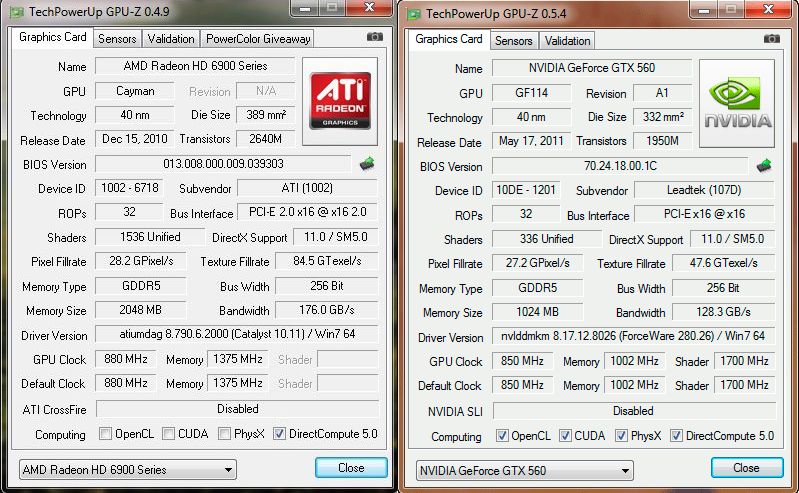The height and width of the screenshot is (493, 799).
Task: Open the NVIDIA GeForce GTX 560 dropdown
Action: click(525, 471)
